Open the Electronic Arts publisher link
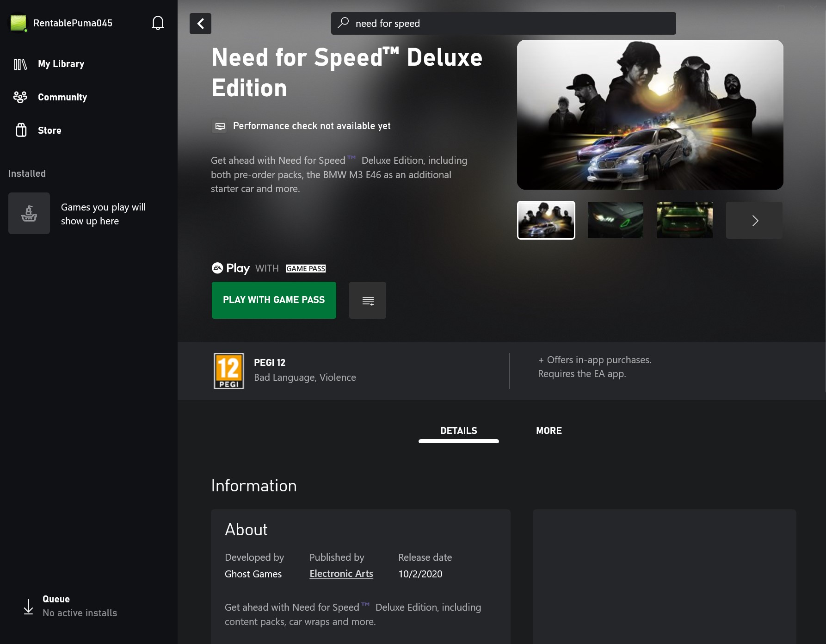Viewport: 826px width, 644px height. [341, 574]
